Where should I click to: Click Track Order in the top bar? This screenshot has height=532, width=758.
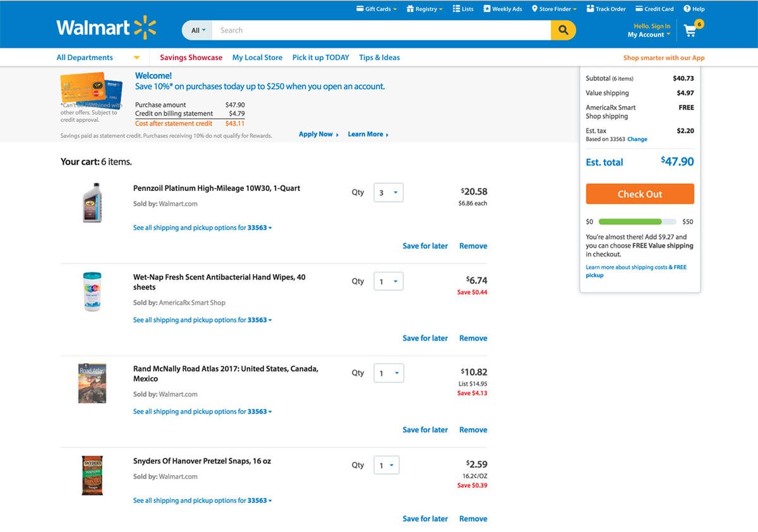point(606,9)
